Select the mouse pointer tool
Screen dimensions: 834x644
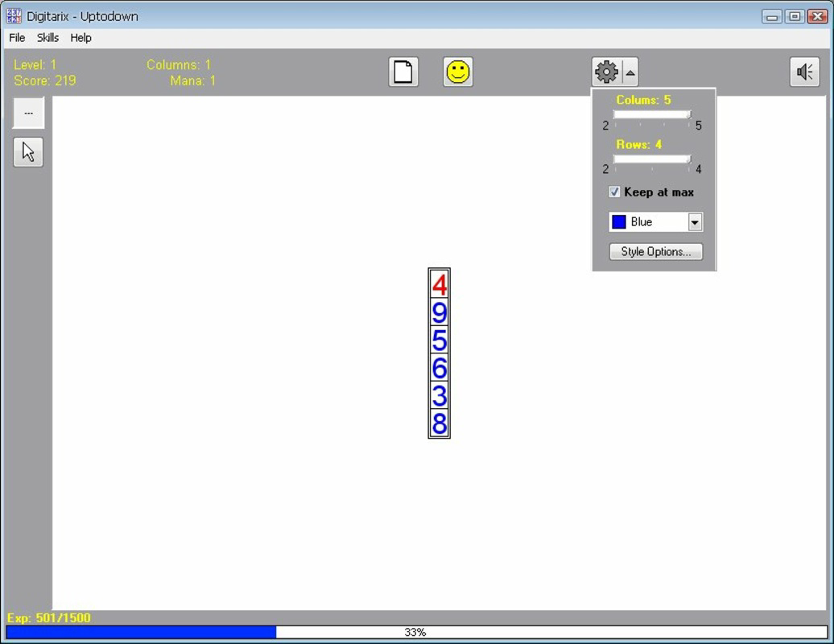click(x=28, y=152)
